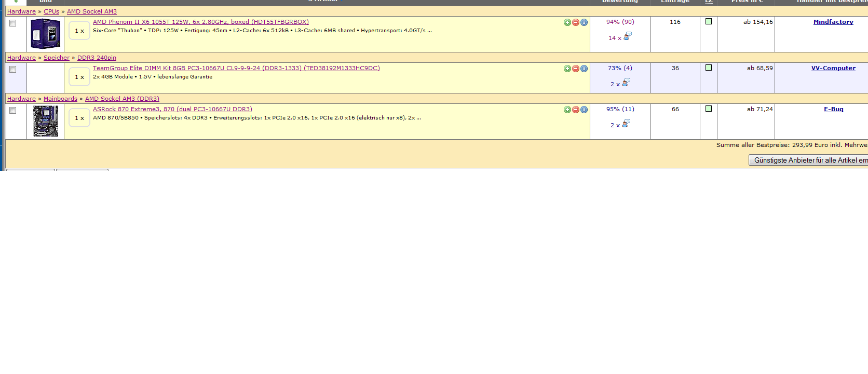Toggle the green LZ box for TeamGroup Elite

pyautogui.click(x=709, y=68)
